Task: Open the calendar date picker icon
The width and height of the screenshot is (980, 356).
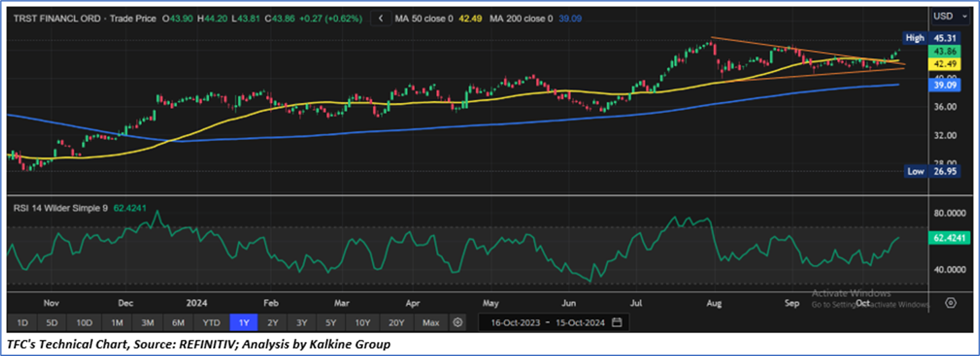Action: tap(617, 322)
